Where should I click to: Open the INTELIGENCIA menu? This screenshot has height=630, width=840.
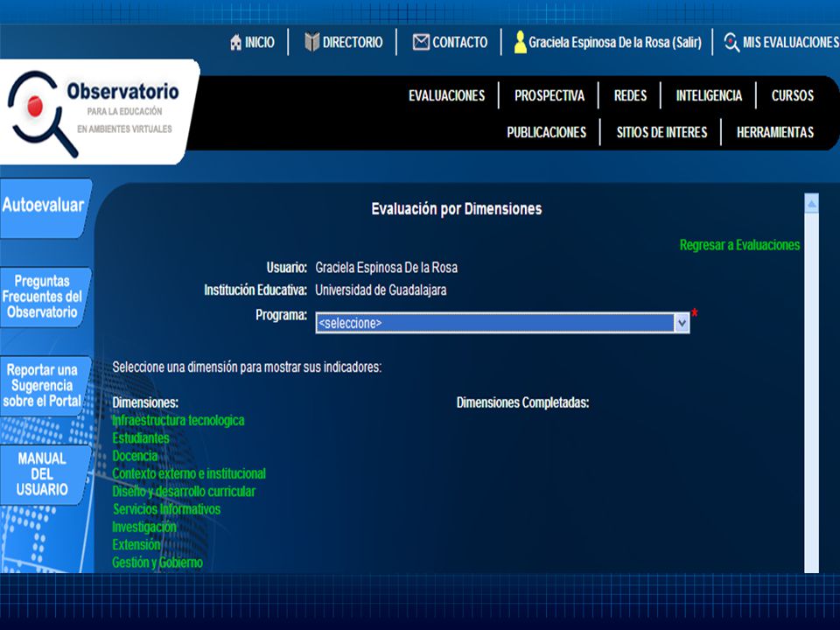pos(709,95)
